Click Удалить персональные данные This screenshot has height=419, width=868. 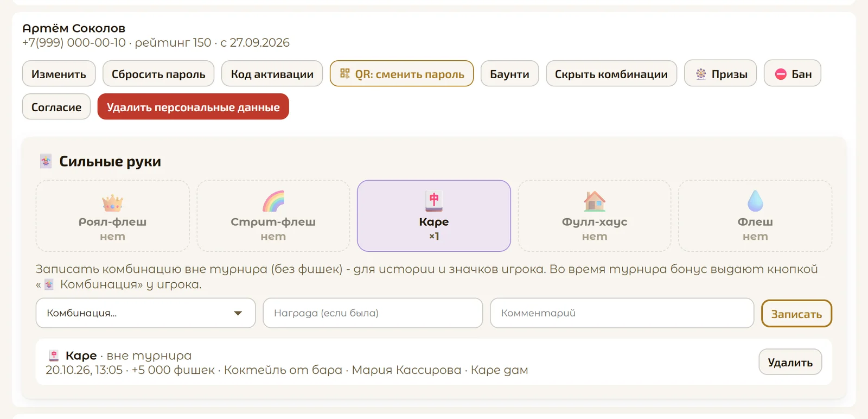click(193, 107)
